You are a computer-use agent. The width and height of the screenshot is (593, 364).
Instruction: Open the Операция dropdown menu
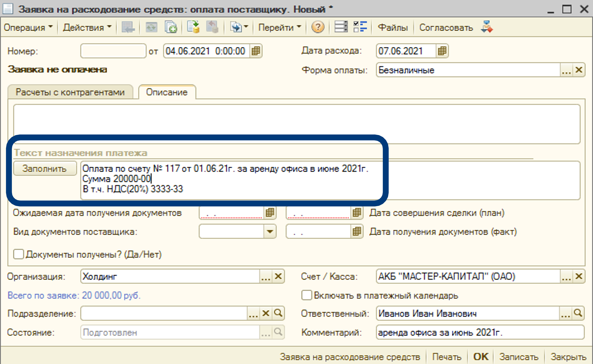coord(28,27)
